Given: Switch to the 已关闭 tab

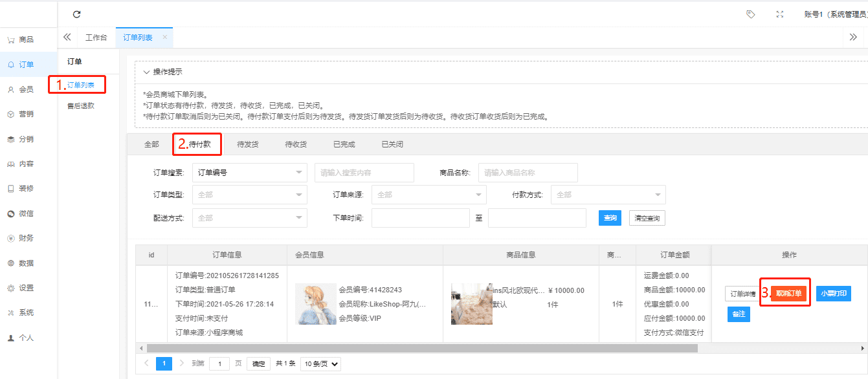Looking at the screenshot, I should 392,144.
